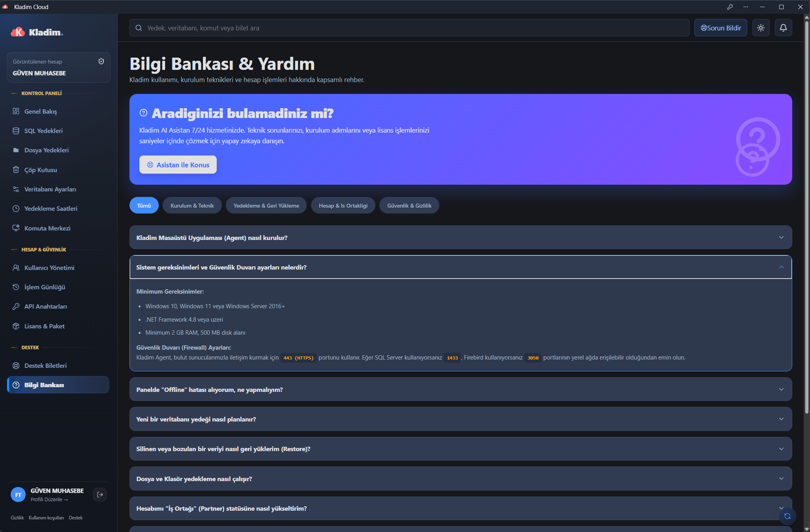This screenshot has width=810, height=532.
Task: Click the İşlem Günlüğü history icon
Action: pyautogui.click(x=16, y=287)
